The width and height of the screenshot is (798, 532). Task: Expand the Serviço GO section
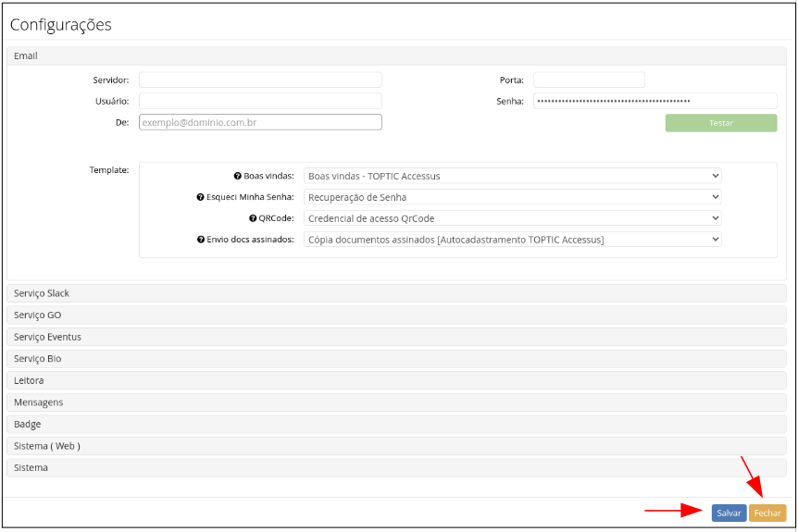tap(396, 315)
